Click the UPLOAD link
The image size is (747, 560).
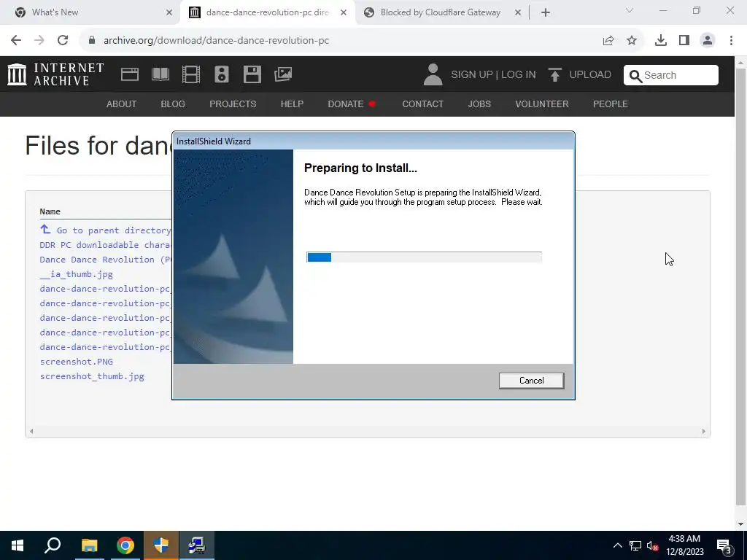point(580,75)
